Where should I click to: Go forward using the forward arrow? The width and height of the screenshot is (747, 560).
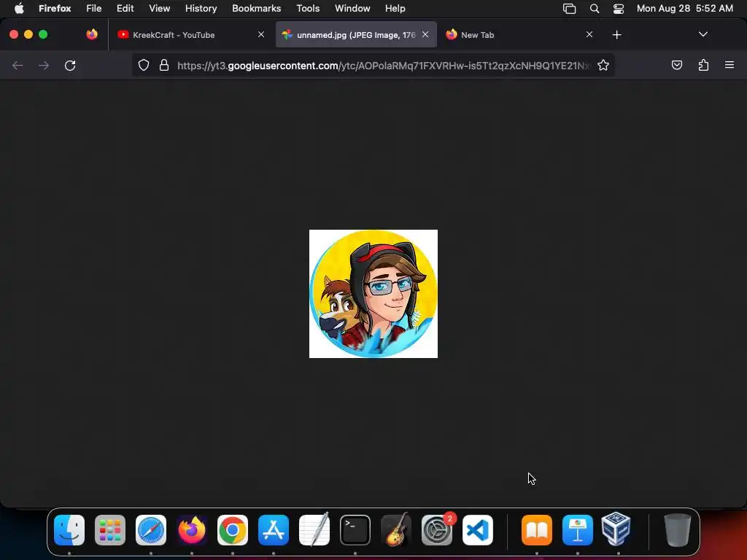point(44,65)
